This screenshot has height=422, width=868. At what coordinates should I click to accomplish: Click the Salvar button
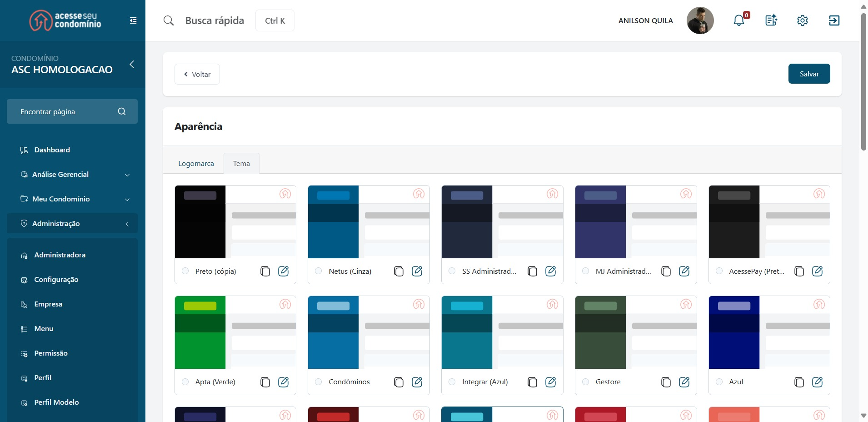click(x=809, y=74)
